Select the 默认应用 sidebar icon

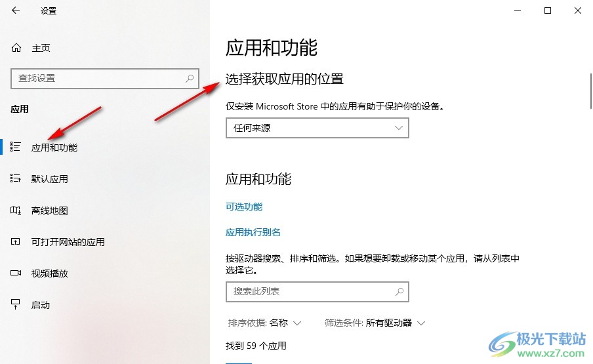click(16, 178)
